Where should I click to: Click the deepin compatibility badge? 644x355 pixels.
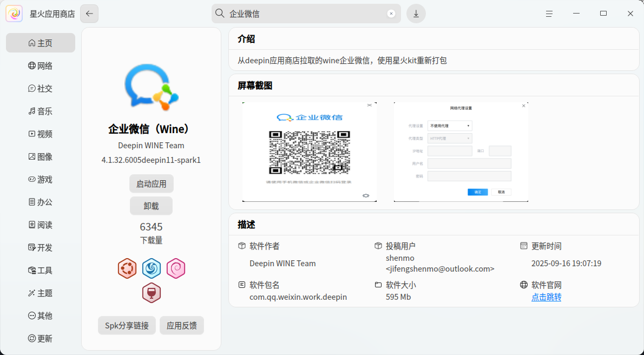coord(152,269)
